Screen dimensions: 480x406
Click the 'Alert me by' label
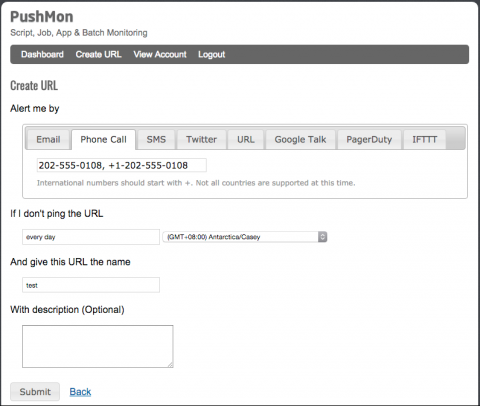(x=35, y=109)
